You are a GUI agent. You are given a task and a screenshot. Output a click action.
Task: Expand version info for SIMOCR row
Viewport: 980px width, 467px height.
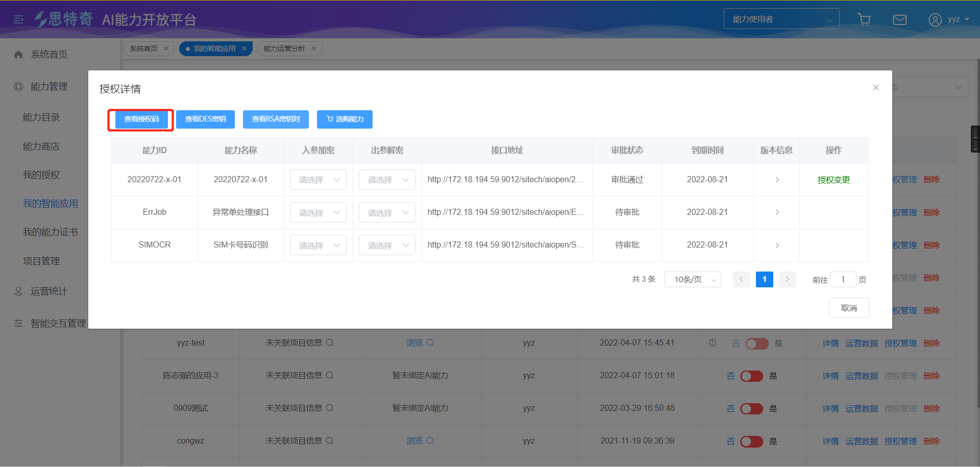[777, 245]
